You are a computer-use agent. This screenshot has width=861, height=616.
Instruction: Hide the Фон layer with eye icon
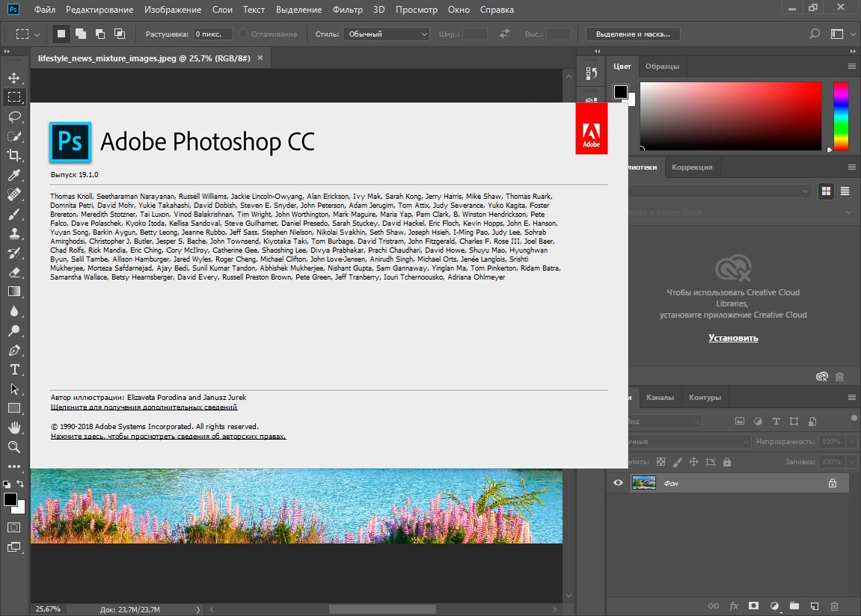tap(618, 484)
